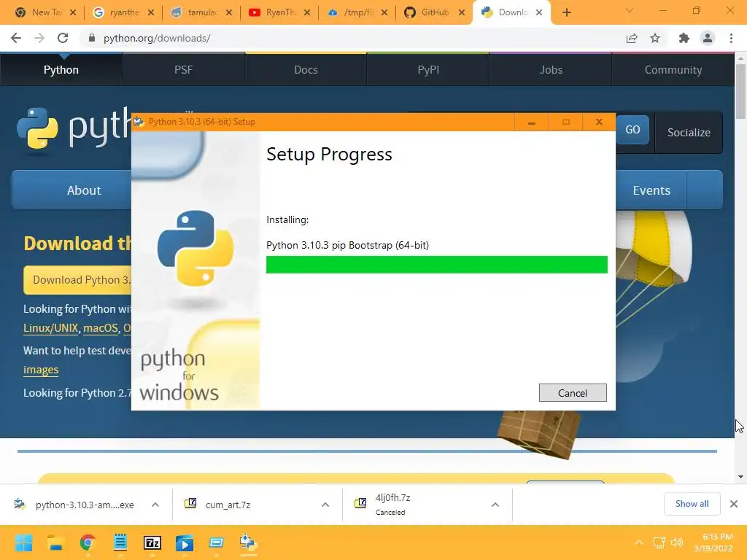This screenshot has width=747, height=560.
Task: Open a new tab with the plus button
Action: click(x=566, y=12)
